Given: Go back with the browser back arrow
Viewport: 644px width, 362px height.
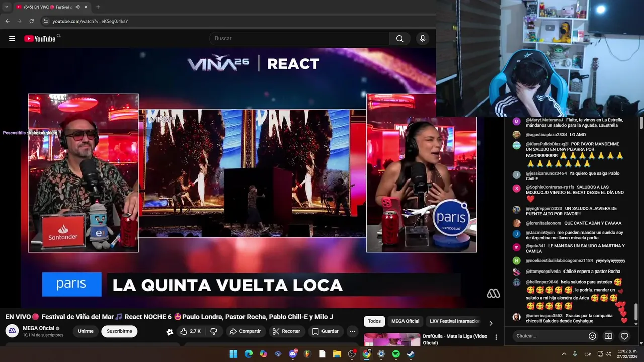Looking at the screenshot, I should pos(8,21).
